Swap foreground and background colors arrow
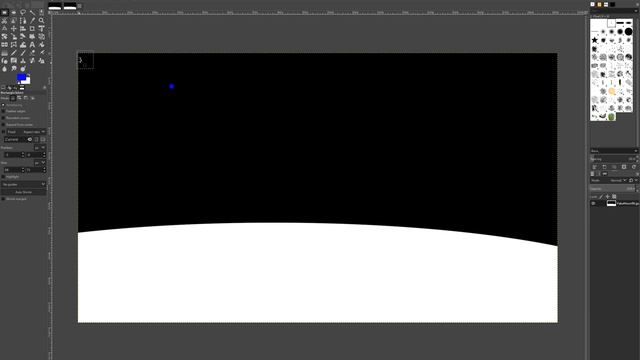Screen dimensions: 640x360 click(x=28, y=75)
